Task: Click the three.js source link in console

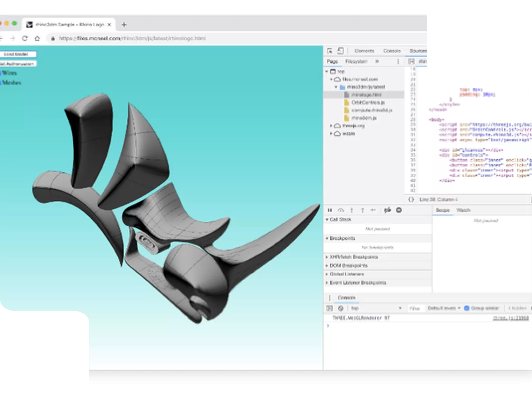Action: (511, 318)
